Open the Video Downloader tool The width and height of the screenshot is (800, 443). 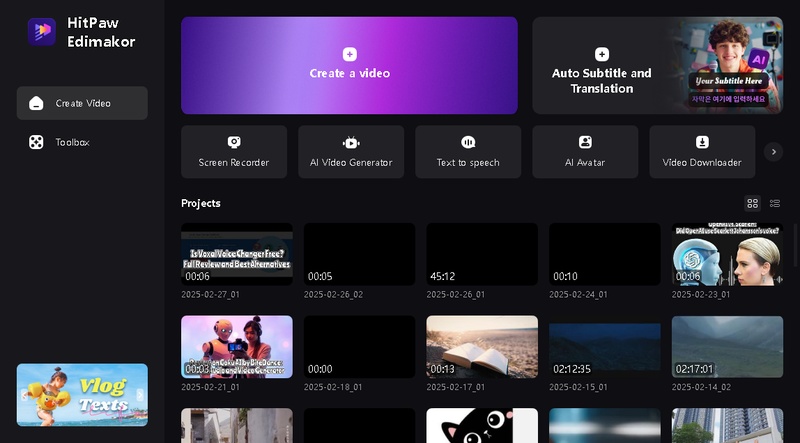(x=702, y=151)
